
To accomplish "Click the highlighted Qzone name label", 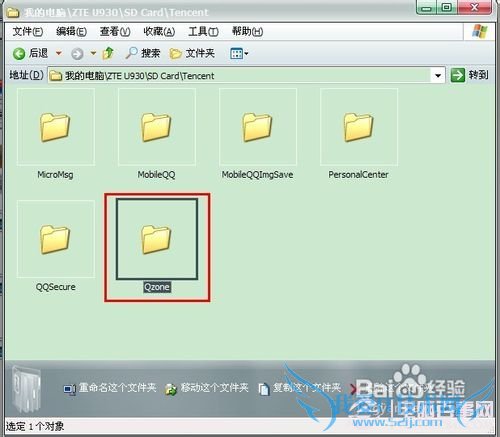I will pos(157,287).
